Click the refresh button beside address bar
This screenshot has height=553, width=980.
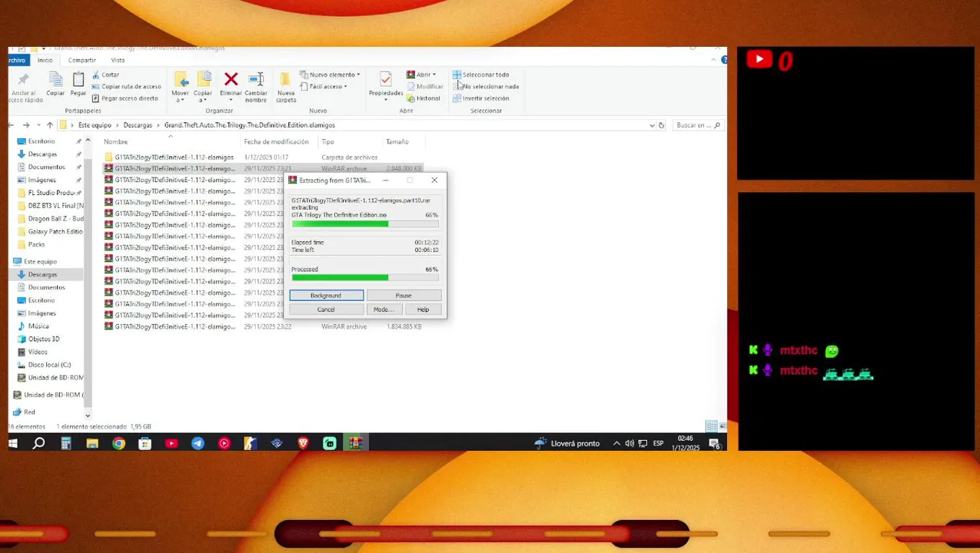(661, 125)
